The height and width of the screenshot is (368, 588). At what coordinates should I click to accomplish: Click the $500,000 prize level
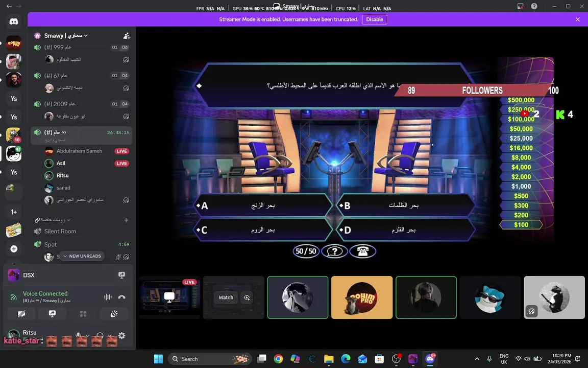[x=521, y=100]
